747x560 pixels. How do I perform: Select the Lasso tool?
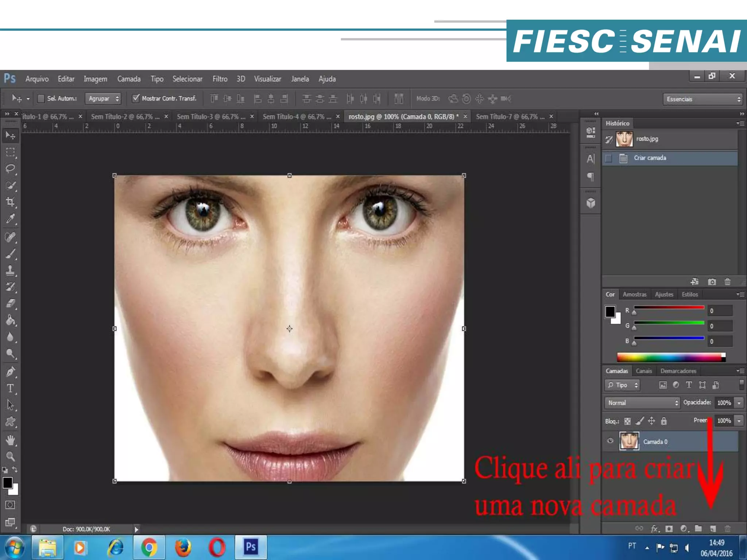(11, 168)
